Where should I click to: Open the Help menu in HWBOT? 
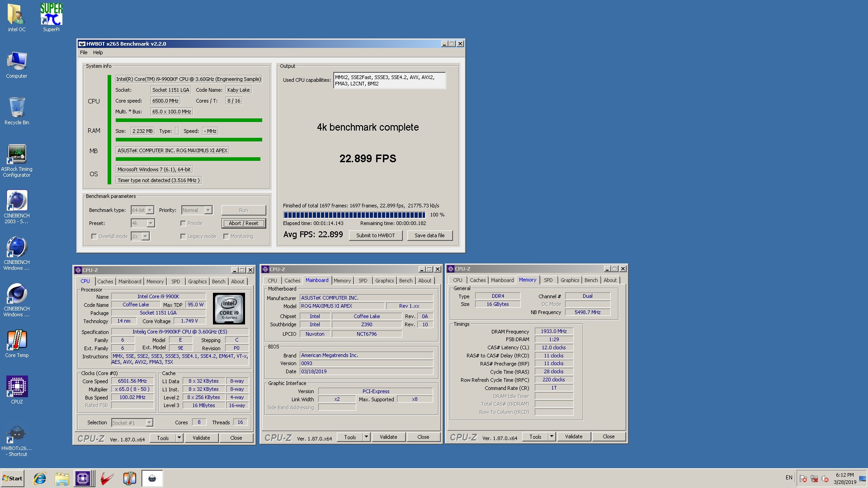coord(98,52)
